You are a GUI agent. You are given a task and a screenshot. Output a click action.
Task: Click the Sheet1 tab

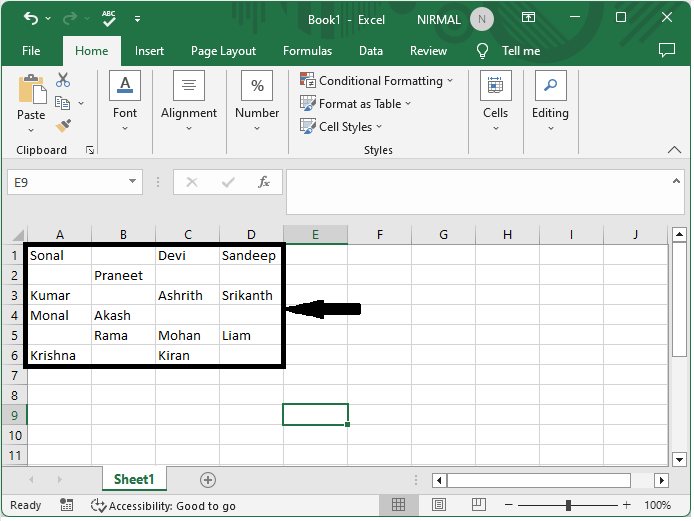(x=134, y=479)
